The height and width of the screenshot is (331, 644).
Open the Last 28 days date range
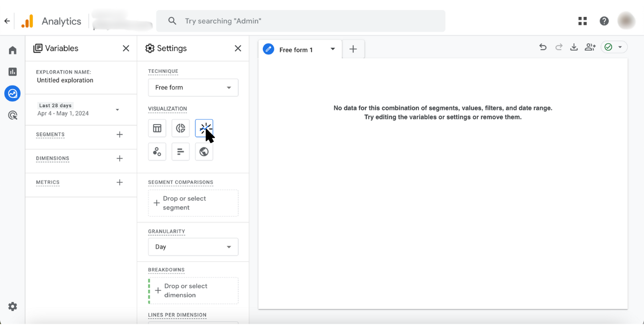(78, 110)
